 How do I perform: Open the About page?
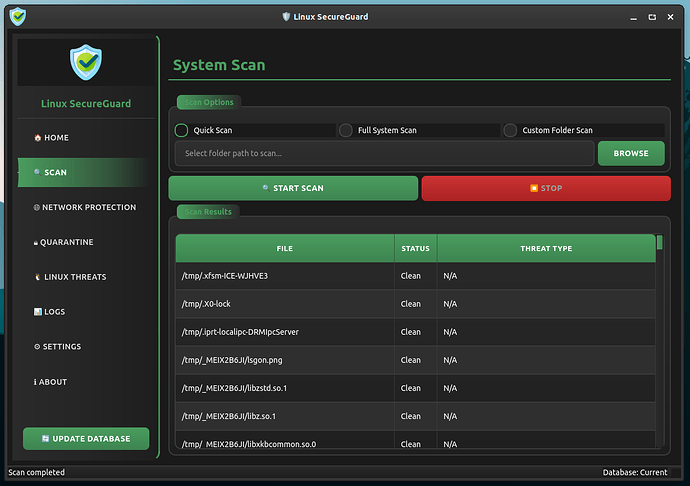click(51, 382)
